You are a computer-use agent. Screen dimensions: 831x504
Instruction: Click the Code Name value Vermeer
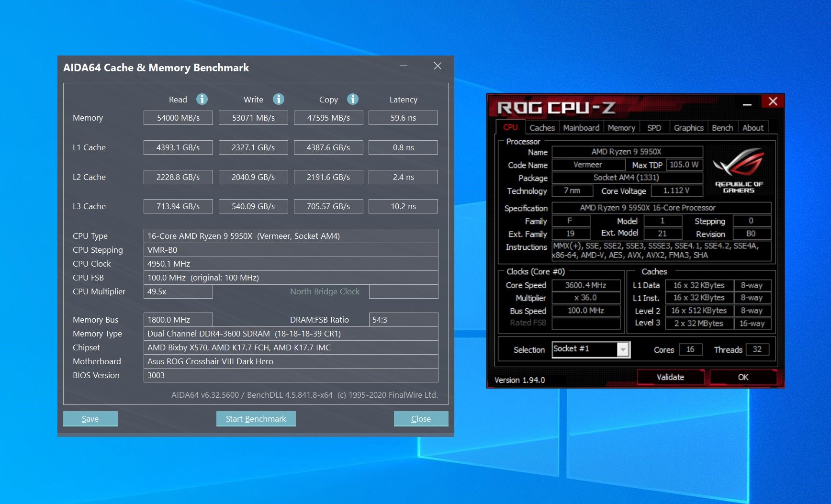[588, 165]
